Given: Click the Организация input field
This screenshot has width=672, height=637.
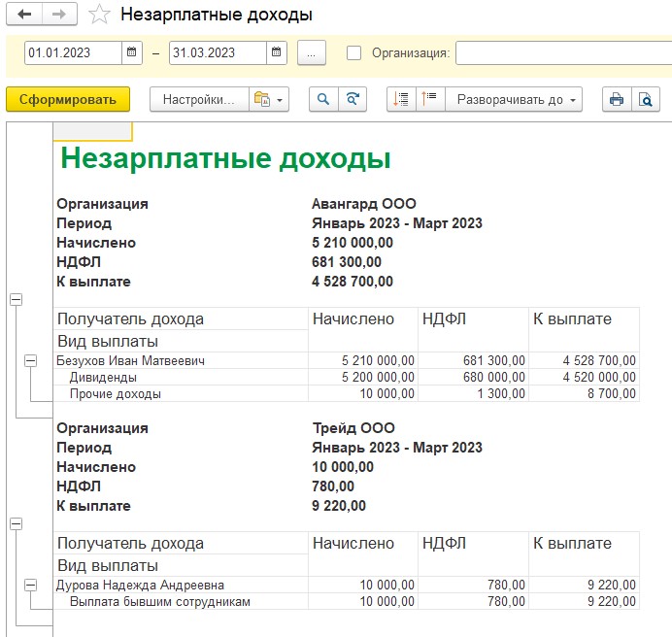Looking at the screenshot, I should (x=563, y=52).
